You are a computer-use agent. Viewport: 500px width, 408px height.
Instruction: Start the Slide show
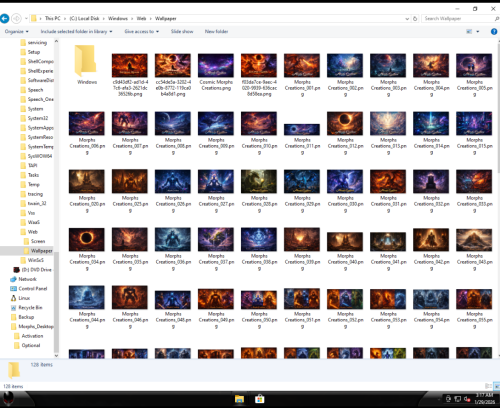[182, 31]
